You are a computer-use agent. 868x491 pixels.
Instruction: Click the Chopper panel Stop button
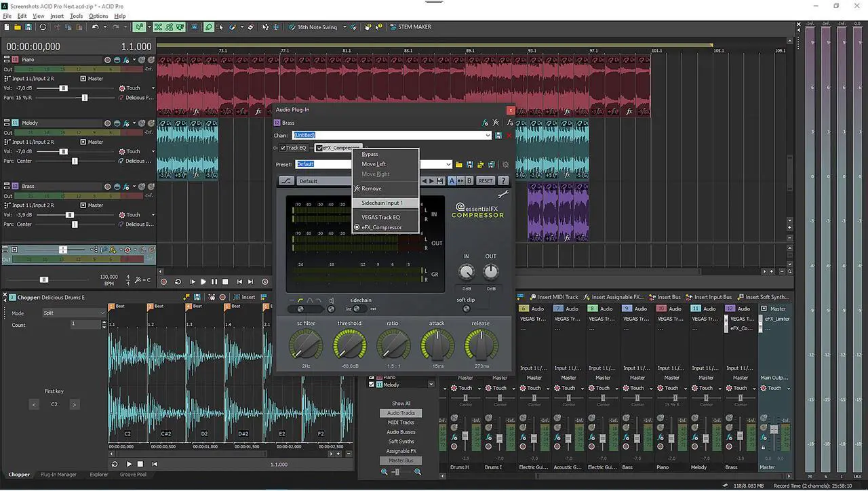coord(140,464)
